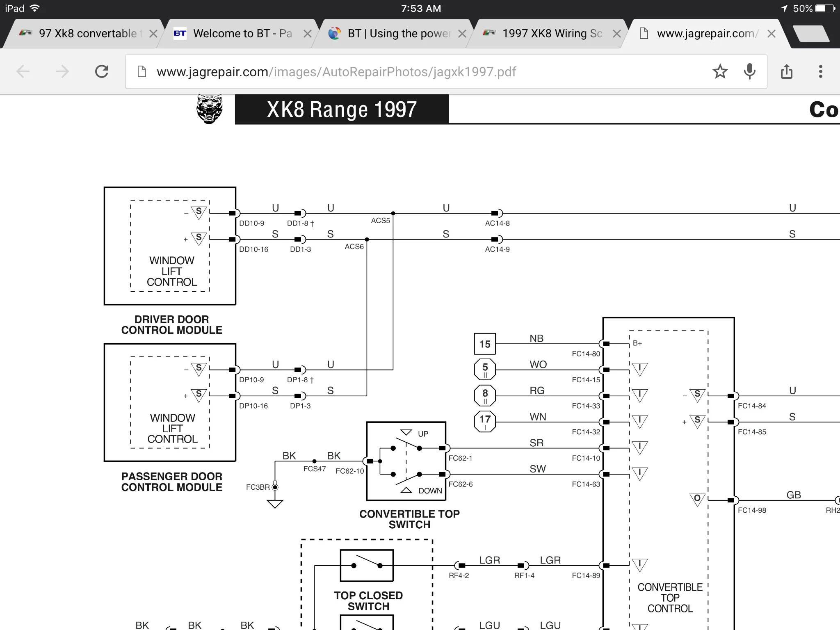This screenshot has height=630, width=840.
Task: Tap connector label FC14-80
Action: pos(586,354)
